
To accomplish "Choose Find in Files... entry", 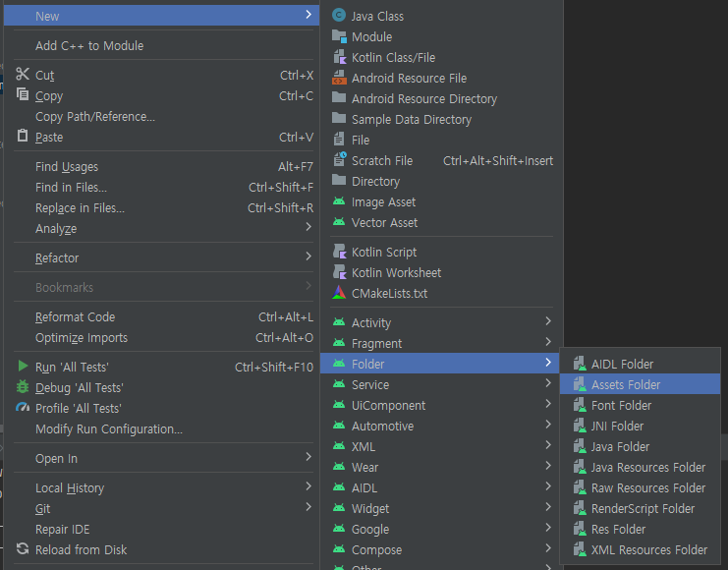I will [x=161, y=187].
